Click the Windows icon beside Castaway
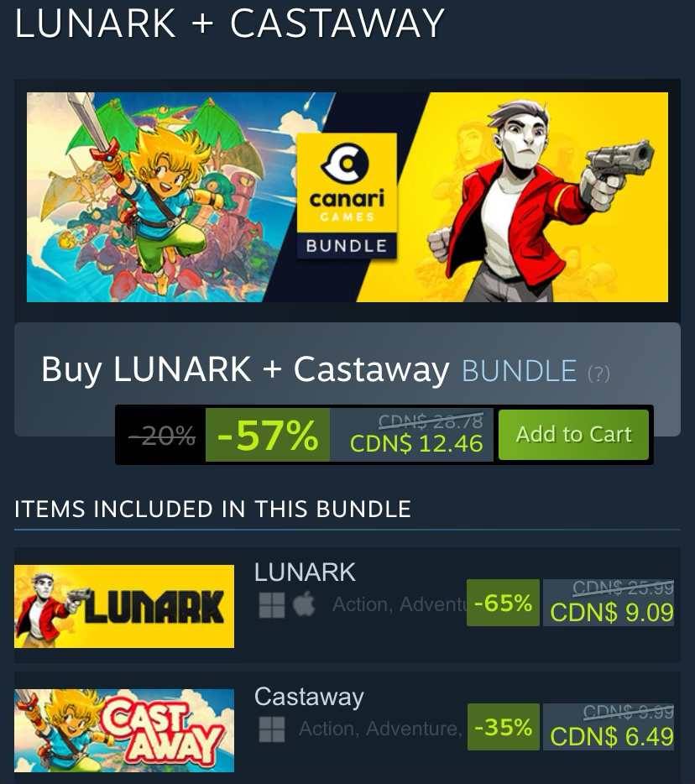The width and height of the screenshot is (695, 784). click(x=272, y=729)
